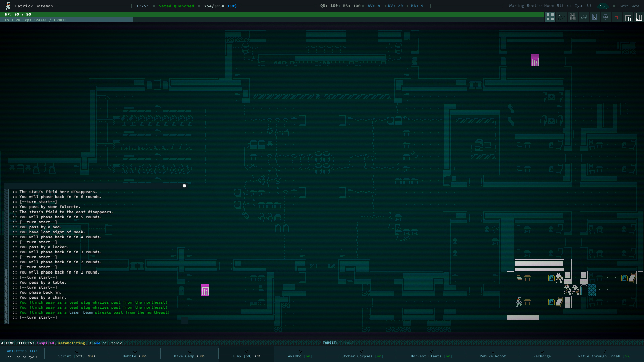
Task: Toggle Akimbo ability on/off
Action: point(300,356)
